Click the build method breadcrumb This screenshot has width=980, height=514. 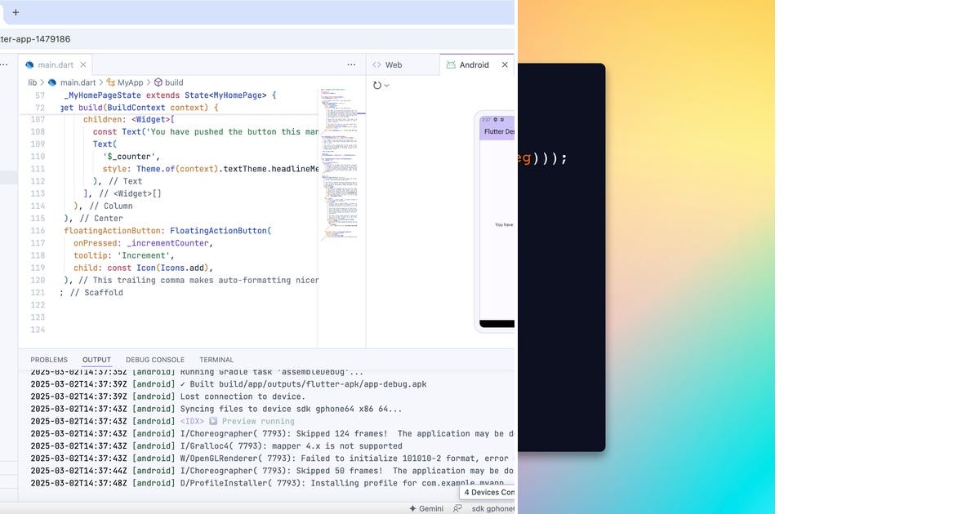tap(174, 82)
